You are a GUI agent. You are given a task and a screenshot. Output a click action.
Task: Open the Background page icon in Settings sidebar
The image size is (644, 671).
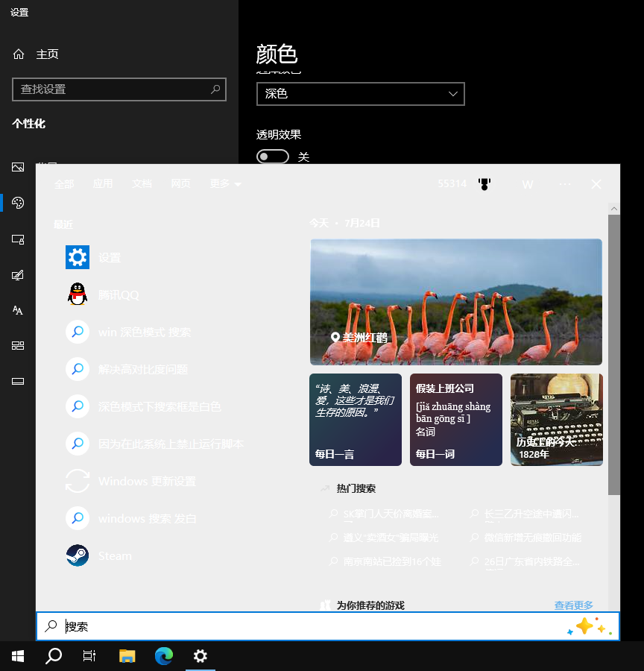(x=18, y=167)
